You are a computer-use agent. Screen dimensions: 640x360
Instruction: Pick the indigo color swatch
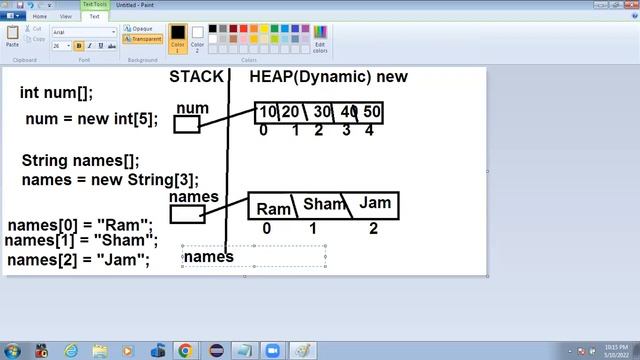(x=295, y=28)
